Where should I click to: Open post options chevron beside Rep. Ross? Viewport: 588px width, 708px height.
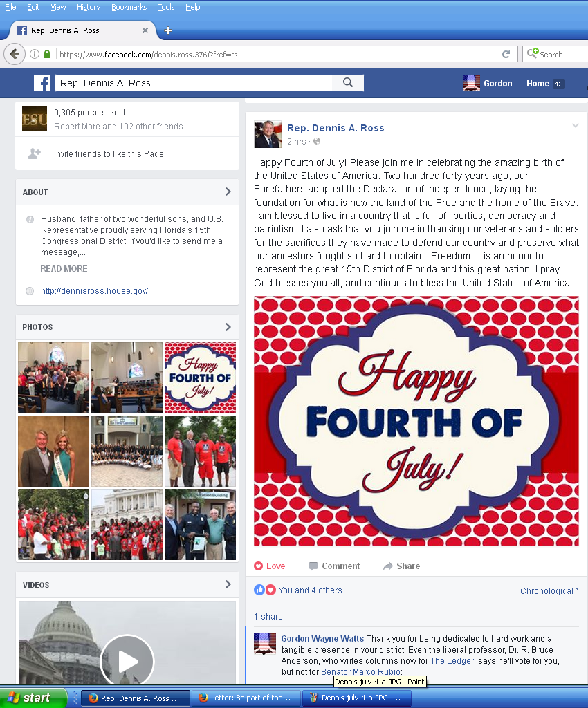coord(576,125)
